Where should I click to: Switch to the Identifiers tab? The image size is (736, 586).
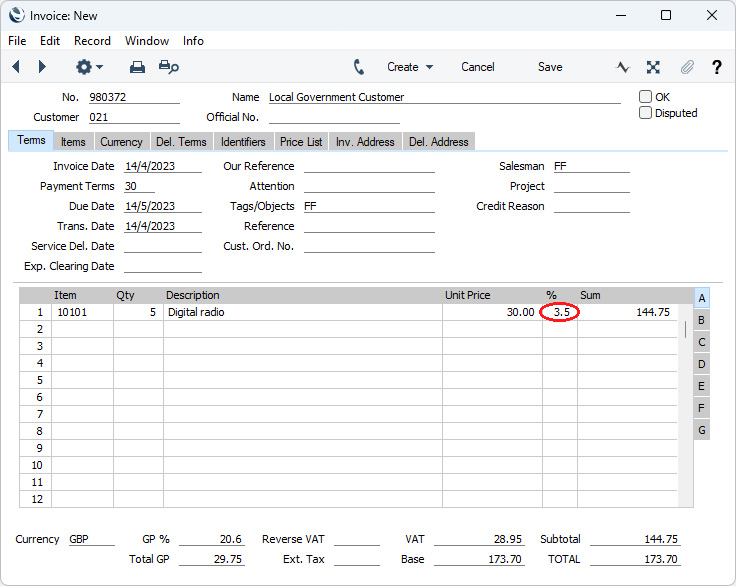(243, 142)
